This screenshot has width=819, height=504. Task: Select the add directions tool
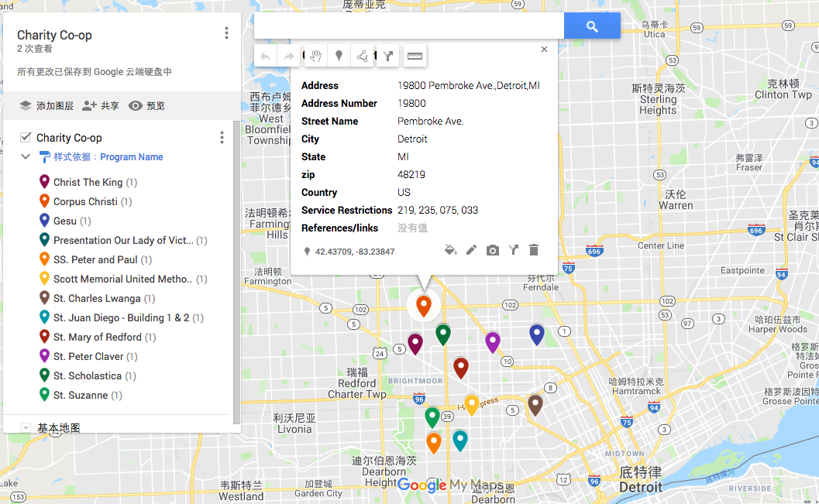pyautogui.click(x=388, y=56)
